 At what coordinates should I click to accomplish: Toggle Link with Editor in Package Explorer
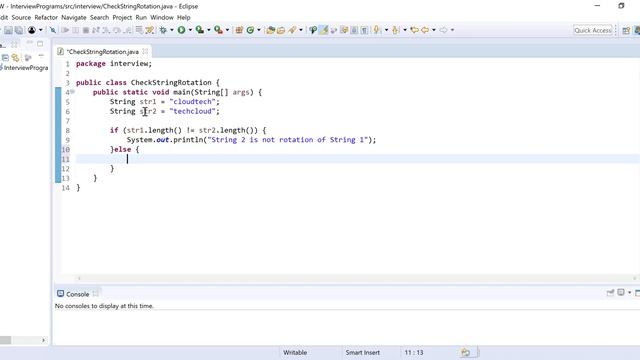point(16,58)
